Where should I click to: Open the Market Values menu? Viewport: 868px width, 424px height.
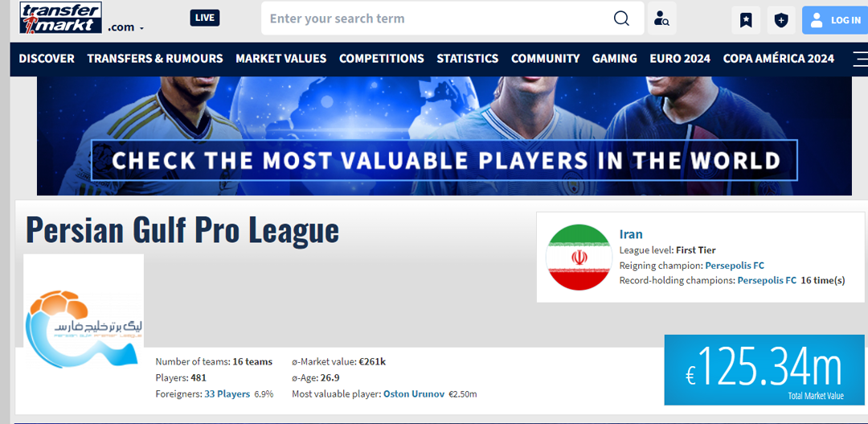pyautogui.click(x=280, y=59)
